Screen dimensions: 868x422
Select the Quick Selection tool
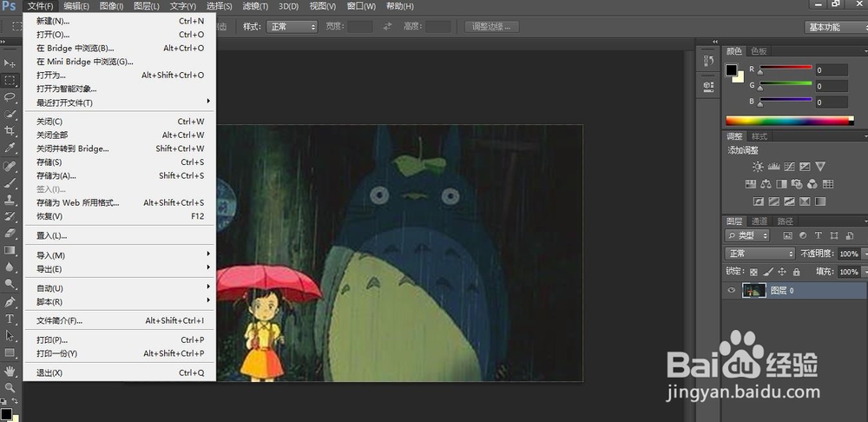pos(10,114)
